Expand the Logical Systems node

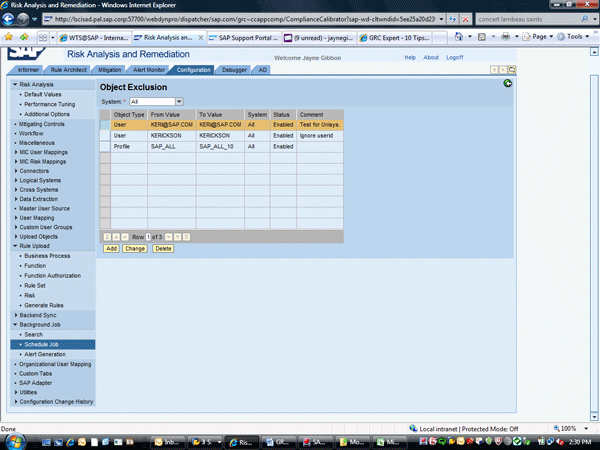click(16, 180)
